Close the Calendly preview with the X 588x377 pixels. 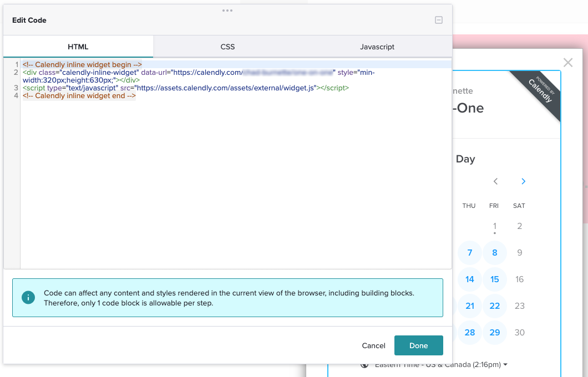coord(567,63)
